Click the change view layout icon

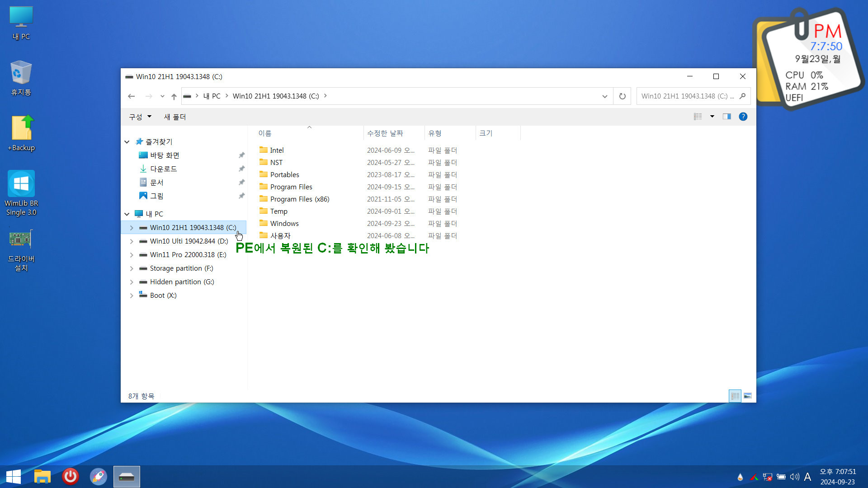coord(698,117)
